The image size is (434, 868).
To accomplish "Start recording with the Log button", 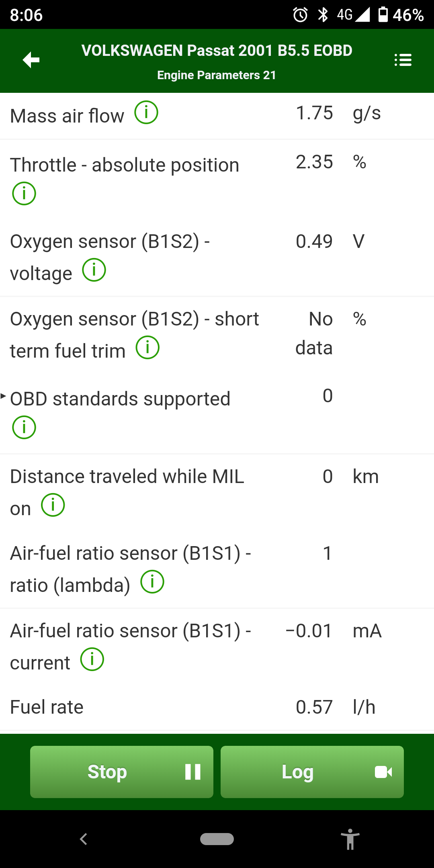I will pyautogui.click(x=312, y=772).
